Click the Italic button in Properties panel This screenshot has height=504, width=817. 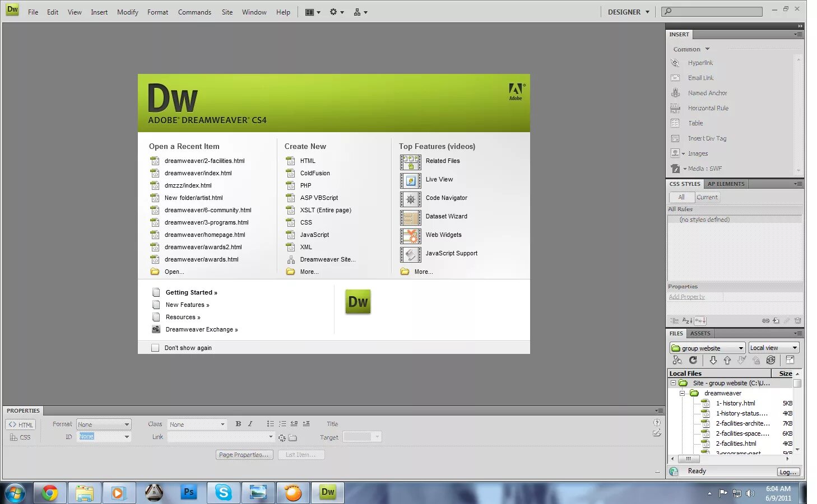(x=250, y=424)
